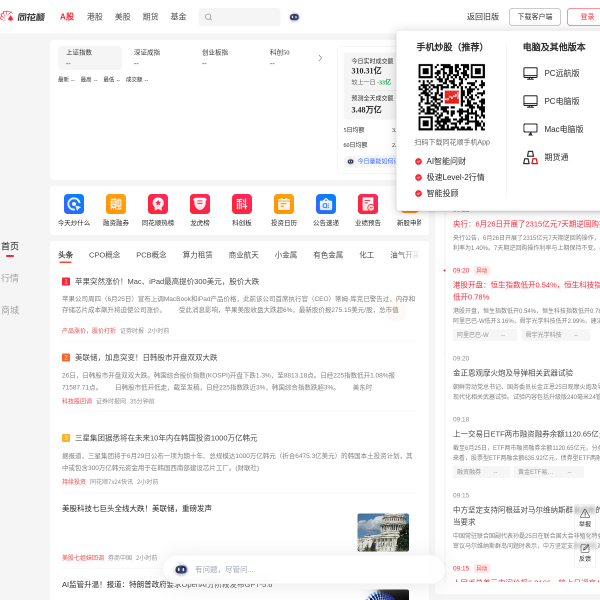Select the 算力租赁 news tab

197,255
